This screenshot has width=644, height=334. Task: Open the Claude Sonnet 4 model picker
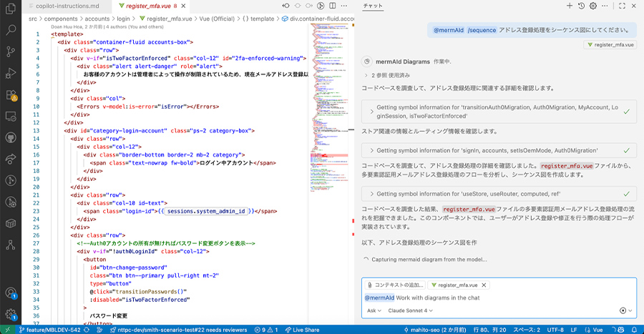(411, 311)
